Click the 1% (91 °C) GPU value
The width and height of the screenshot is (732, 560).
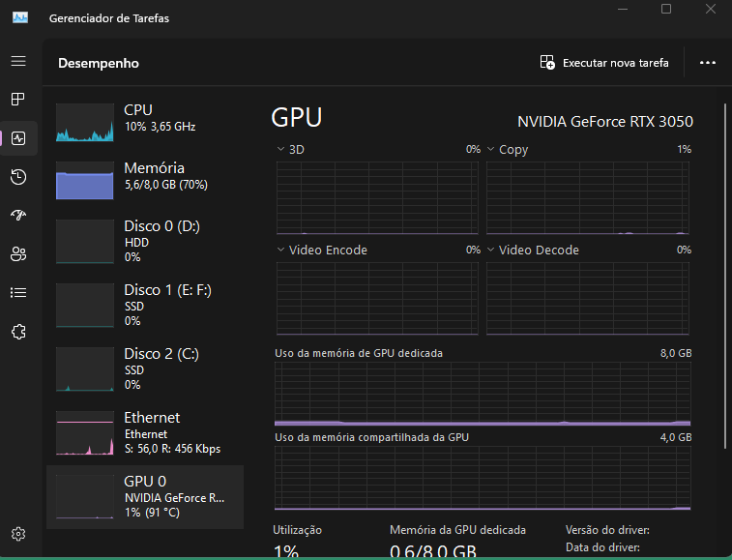click(152, 513)
